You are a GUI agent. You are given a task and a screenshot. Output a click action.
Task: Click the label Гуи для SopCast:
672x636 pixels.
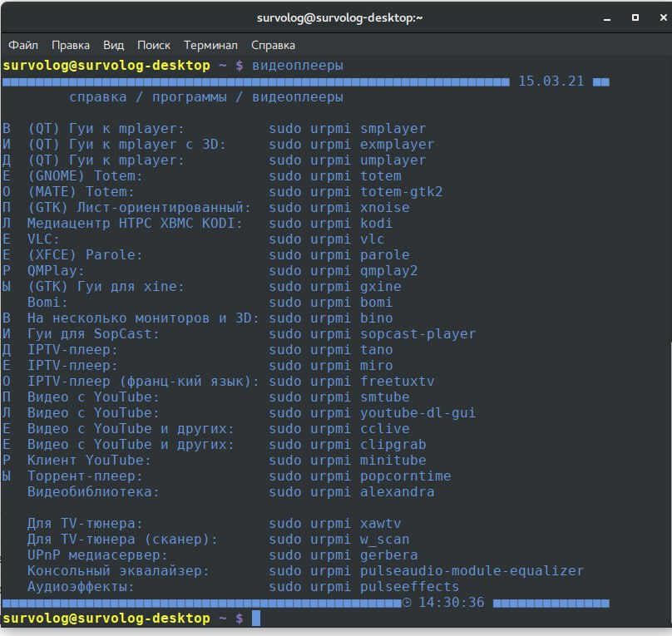pos(93,334)
